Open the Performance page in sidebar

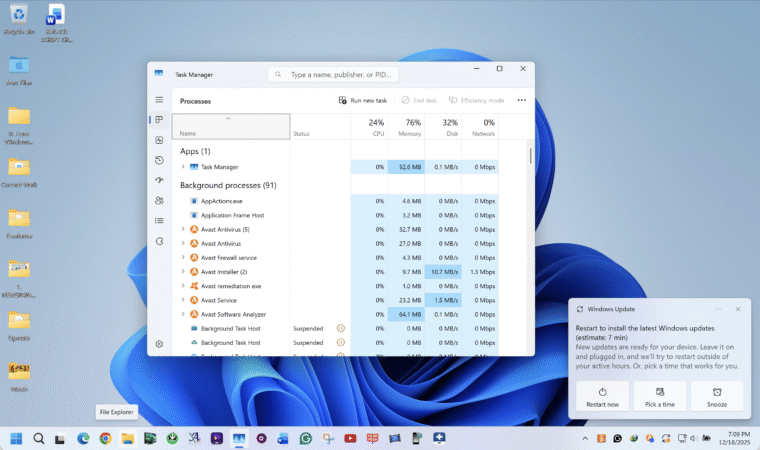pos(159,140)
